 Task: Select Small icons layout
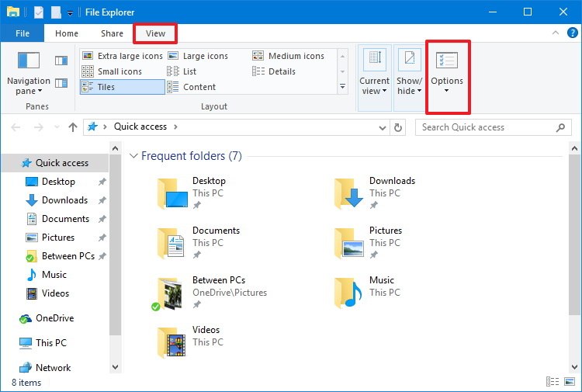pyautogui.click(x=112, y=71)
